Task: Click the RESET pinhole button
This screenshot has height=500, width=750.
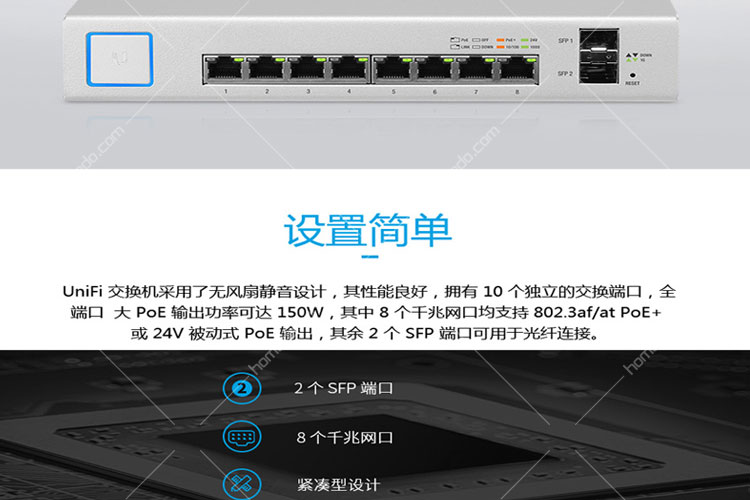Action: click(633, 75)
